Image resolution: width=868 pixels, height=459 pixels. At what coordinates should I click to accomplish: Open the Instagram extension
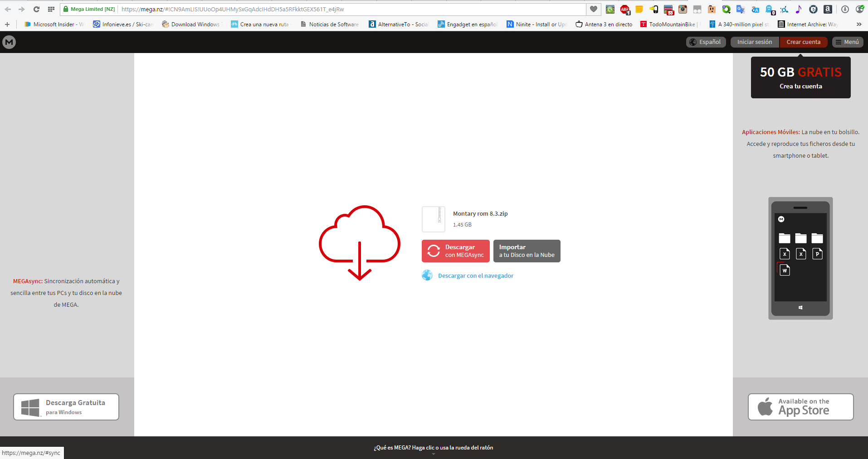683,9
